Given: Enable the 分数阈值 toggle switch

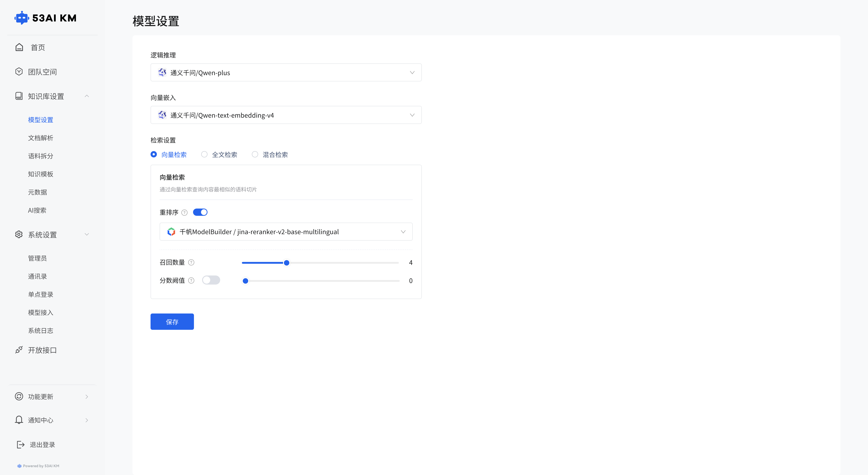Looking at the screenshot, I should [x=211, y=280].
